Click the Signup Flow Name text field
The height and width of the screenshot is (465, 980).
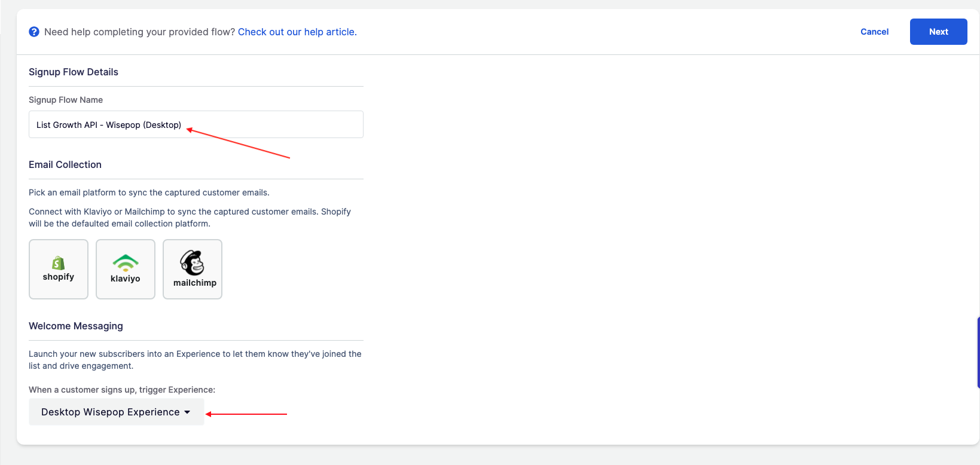click(x=196, y=124)
